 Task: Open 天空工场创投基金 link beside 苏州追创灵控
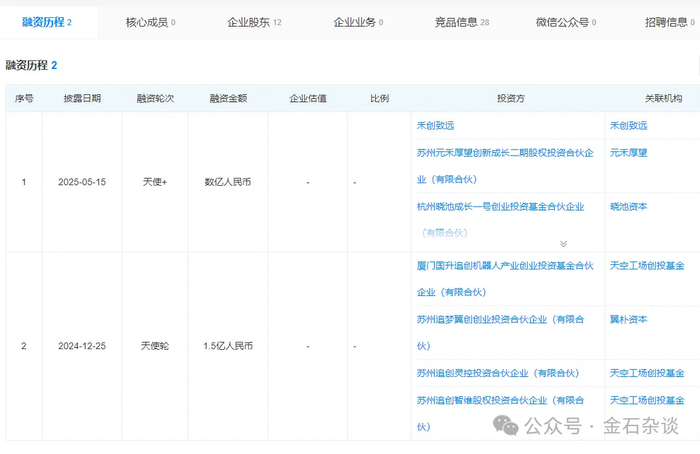(647, 373)
